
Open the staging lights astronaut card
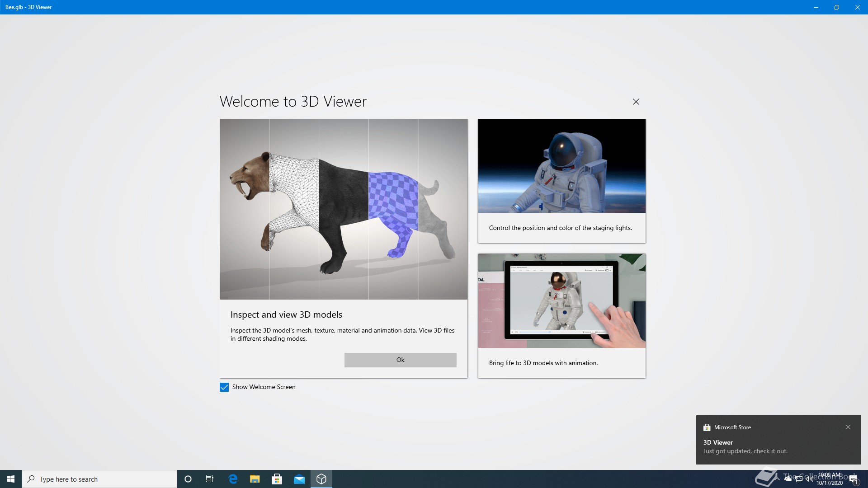pyautogui.click(x=561, y=181)
